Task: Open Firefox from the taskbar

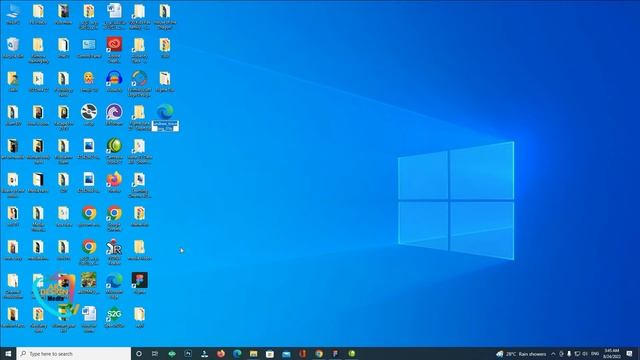Action: pos(221,353)
